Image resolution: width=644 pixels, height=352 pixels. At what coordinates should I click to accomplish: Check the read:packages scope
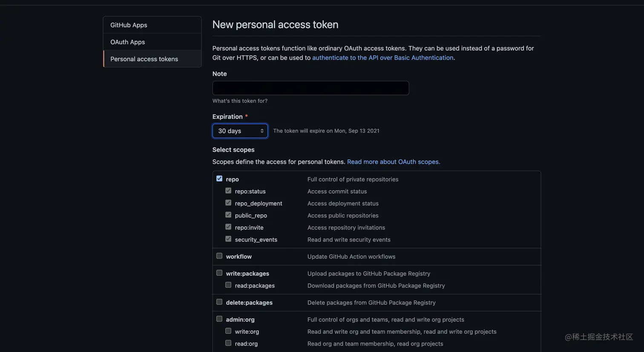tap(228, 285)
